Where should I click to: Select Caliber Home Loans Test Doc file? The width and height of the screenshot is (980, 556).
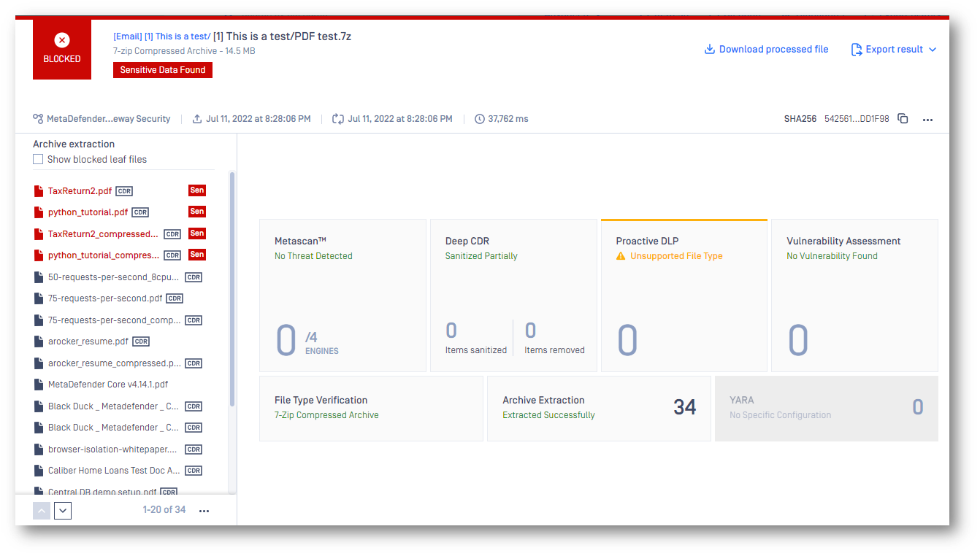coord(114,471)
